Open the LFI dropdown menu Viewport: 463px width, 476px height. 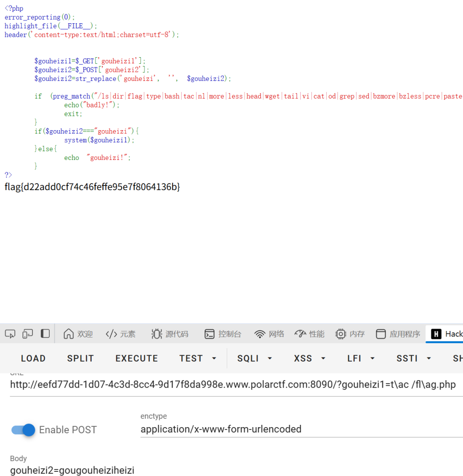point(361,358)
